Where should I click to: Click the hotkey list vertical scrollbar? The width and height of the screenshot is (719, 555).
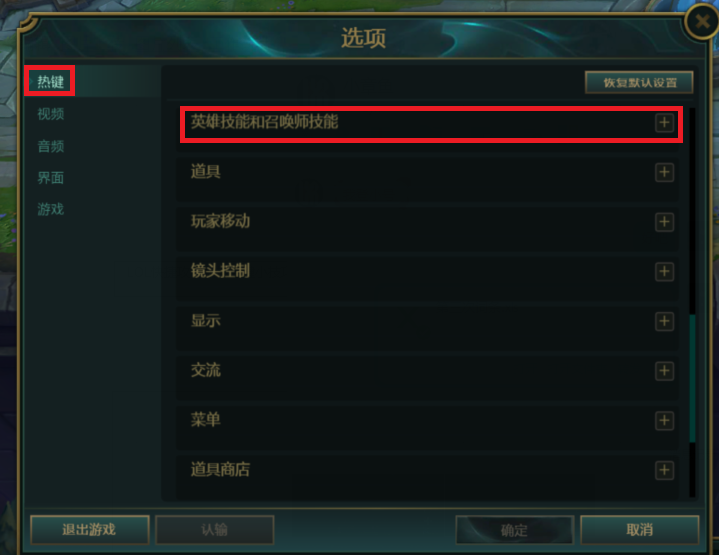point(692,378)
